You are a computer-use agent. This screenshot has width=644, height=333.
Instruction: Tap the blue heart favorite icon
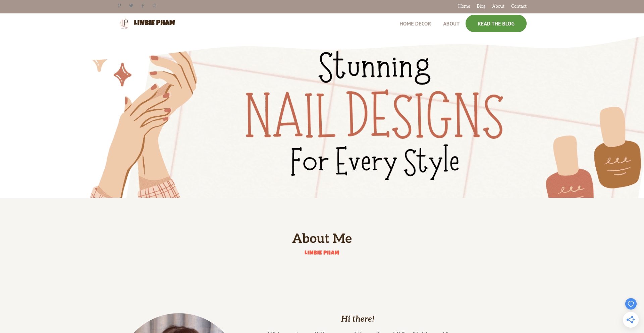631,304
